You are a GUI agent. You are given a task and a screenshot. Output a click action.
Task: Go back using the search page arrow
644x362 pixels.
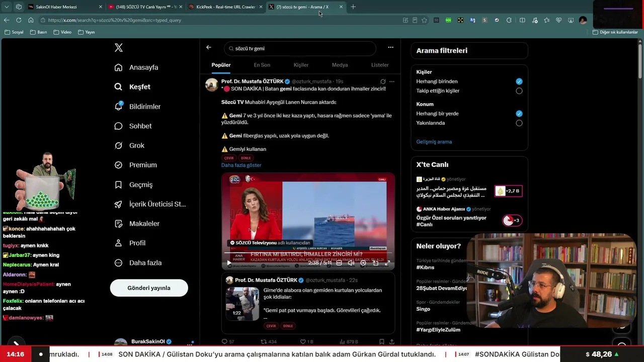[209, 48]
